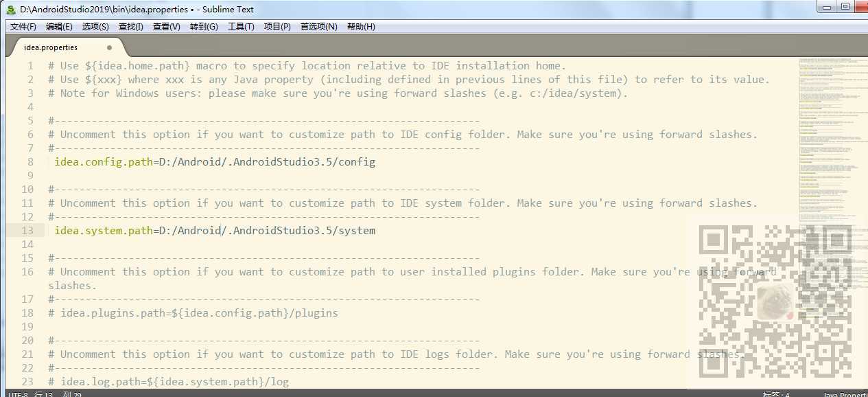The height and width of the screenshot is (397, 868).
Task: Open the 查看(V) menu
Action: [x=166, y=27]
